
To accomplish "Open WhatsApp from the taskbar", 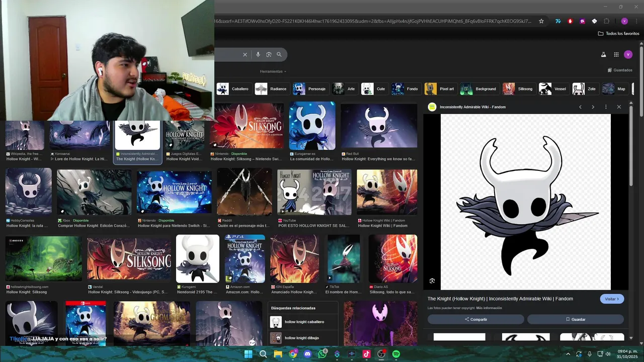I will (x=323, y=354).
